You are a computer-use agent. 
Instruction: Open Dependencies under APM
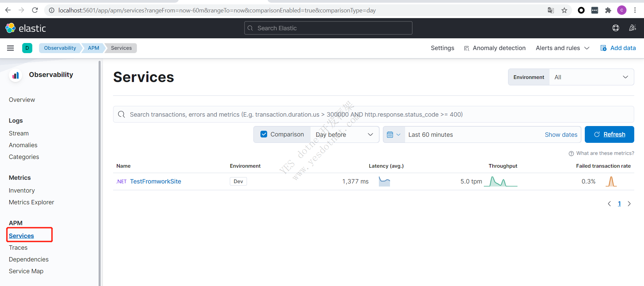[29, 259]
